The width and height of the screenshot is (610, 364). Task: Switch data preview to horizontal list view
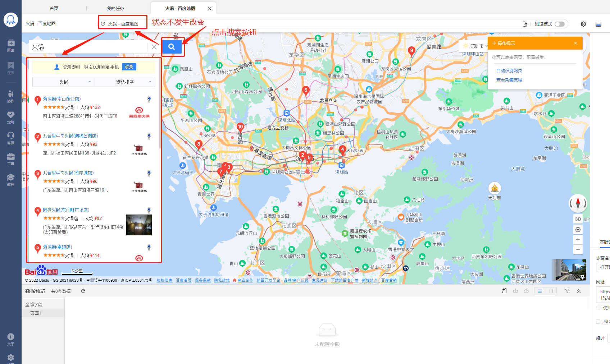click(540, 291)
